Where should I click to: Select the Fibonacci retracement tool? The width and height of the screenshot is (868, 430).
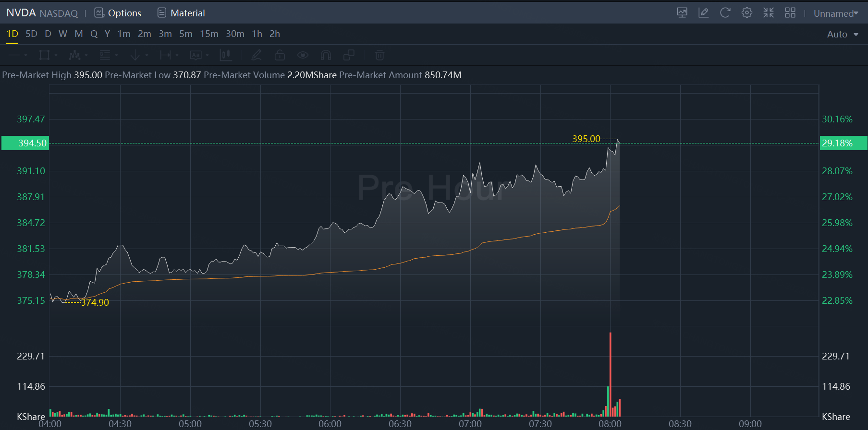pyautogui.click(x=105, y=55)
